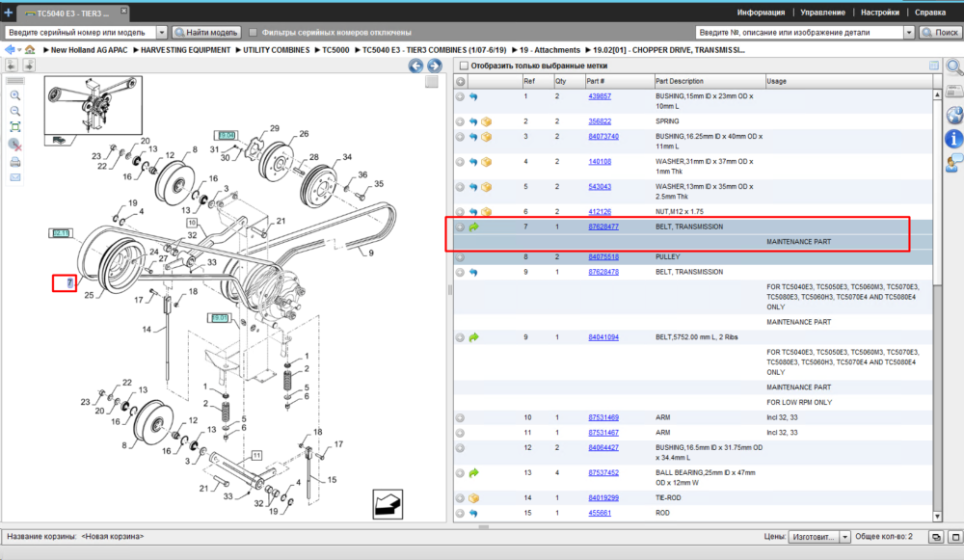Check 'Отобразить только выбранные метки'
The image size is (964, 560).
point(465,66)
